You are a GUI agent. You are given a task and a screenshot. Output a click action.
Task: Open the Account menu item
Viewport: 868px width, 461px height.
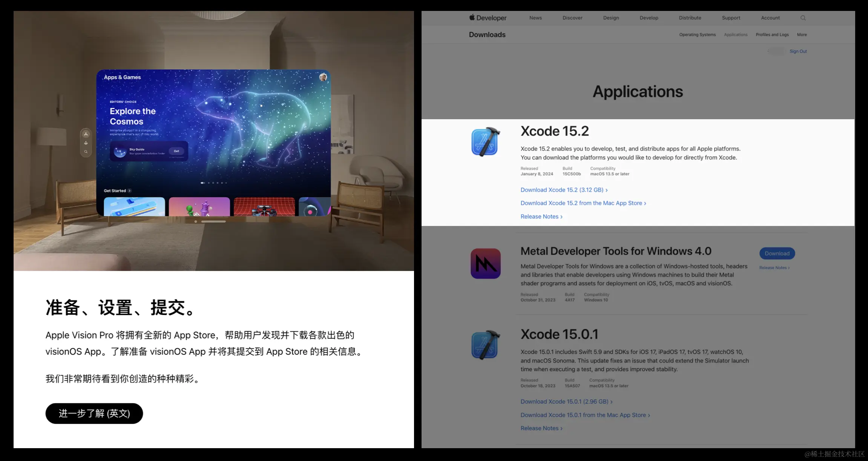click(770, 18)
